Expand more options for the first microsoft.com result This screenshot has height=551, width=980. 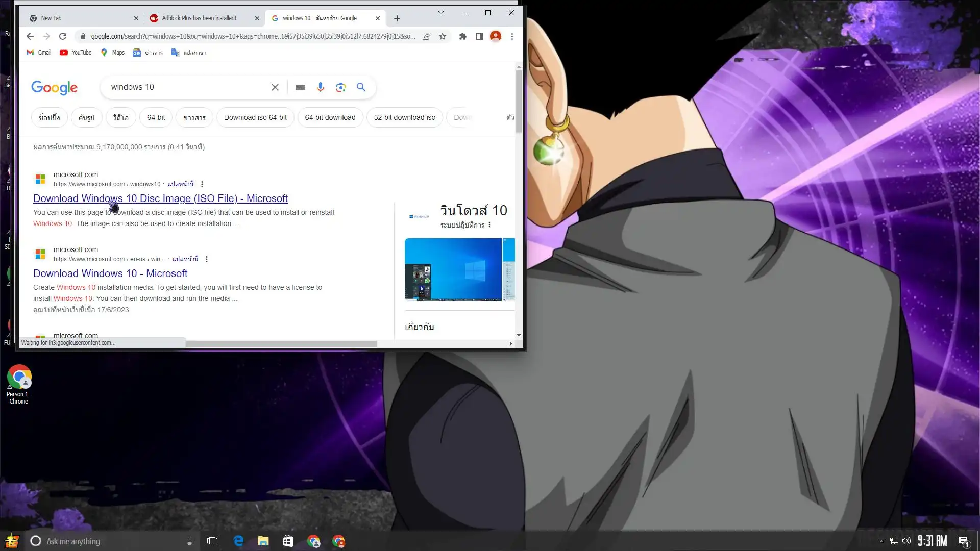coord(202,184)
